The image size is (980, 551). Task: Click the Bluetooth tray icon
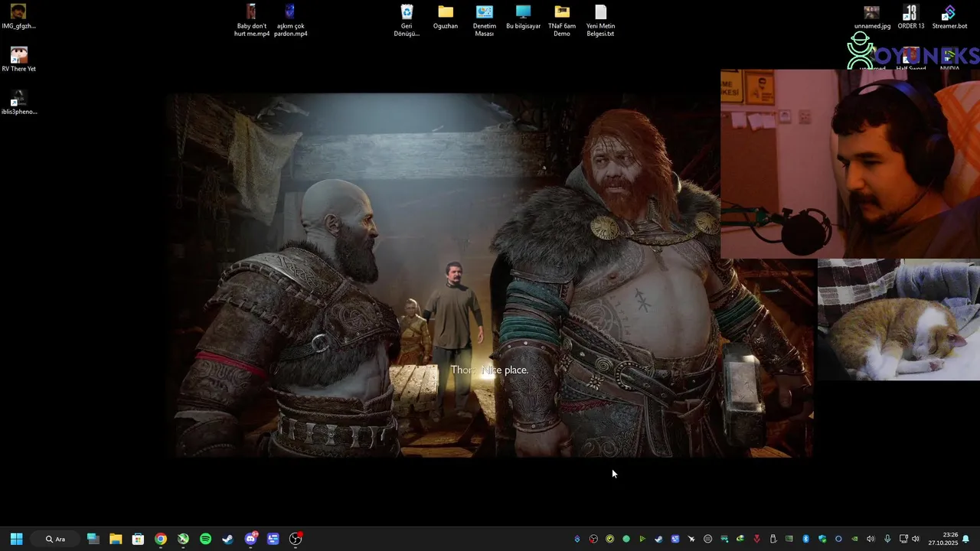[x=805, y=539]
